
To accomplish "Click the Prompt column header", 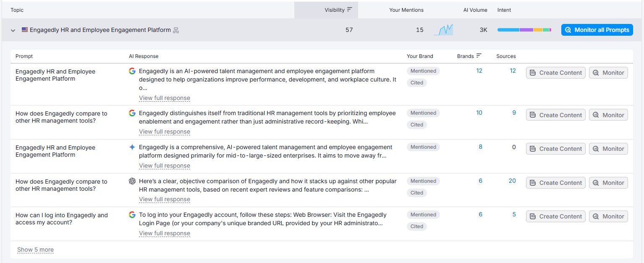I will pyautogui.click(x=24, y=56).
